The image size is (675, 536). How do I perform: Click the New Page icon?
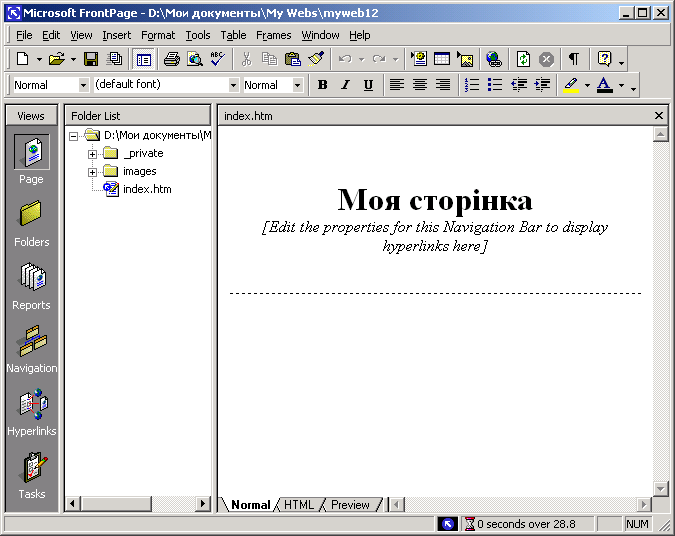tap(22, 59)
